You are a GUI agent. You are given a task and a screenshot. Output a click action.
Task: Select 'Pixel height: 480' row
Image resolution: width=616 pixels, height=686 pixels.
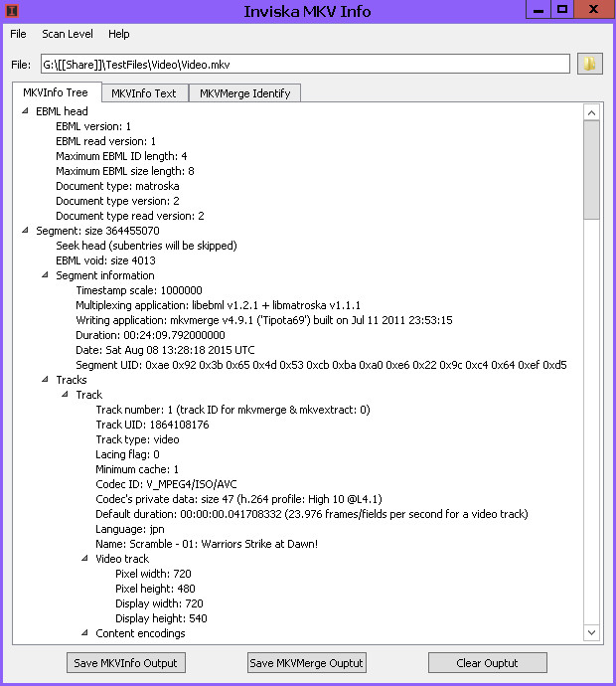pyautogui.click(x=155, y=589)
